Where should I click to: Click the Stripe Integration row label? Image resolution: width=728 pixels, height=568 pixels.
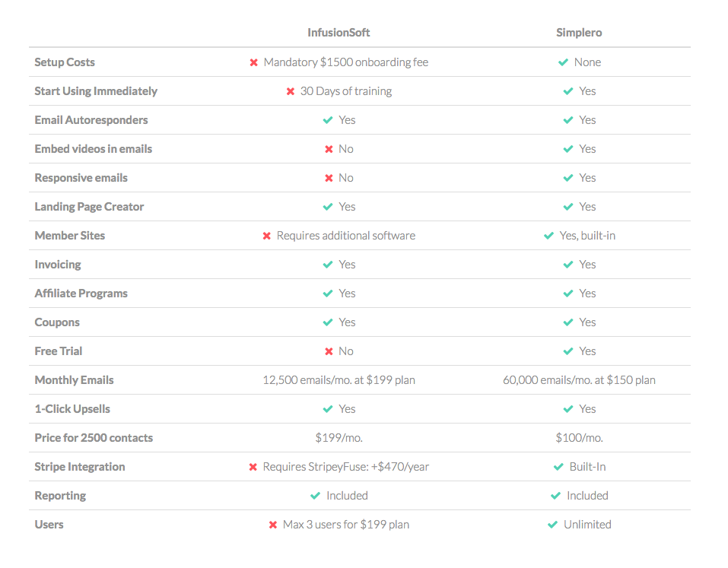pos(80,467)
